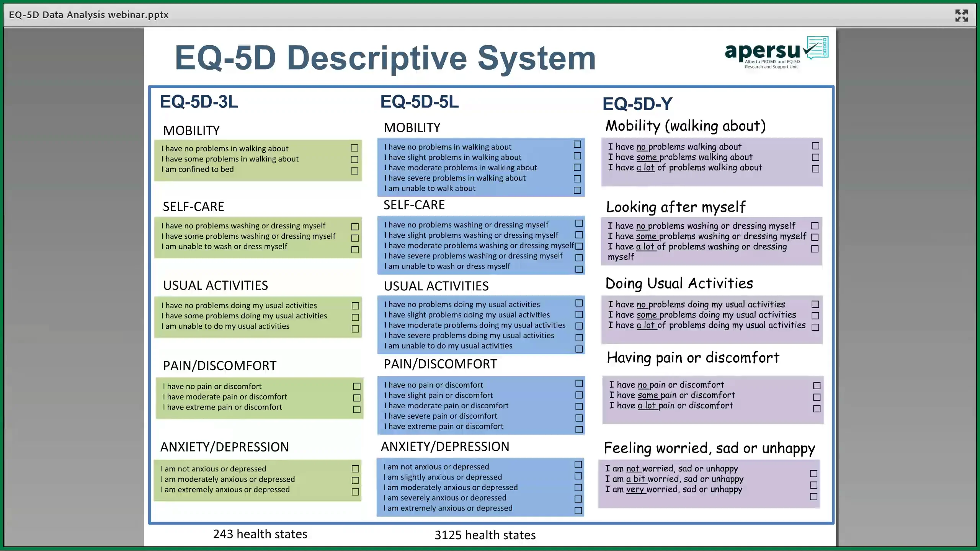Viewport: 980px width, 551px height.
Task: Click the fullscreen expand icon
Action: coord(961,15)
